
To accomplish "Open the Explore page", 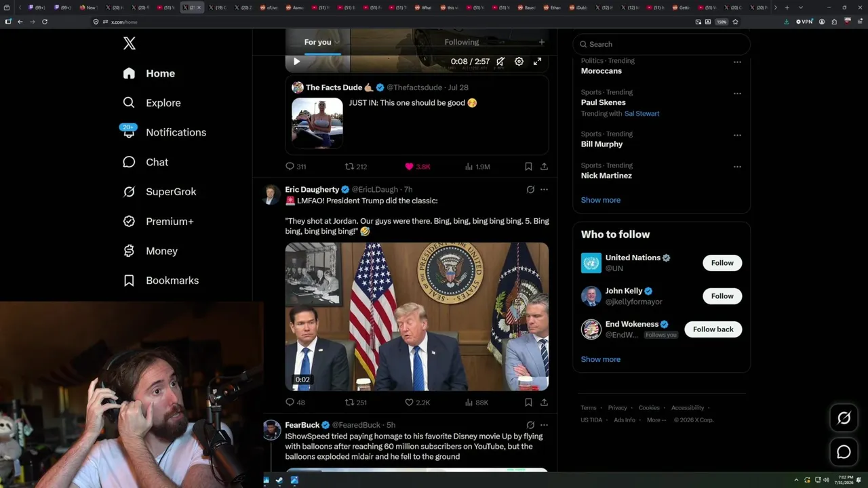I will [152, 103].
